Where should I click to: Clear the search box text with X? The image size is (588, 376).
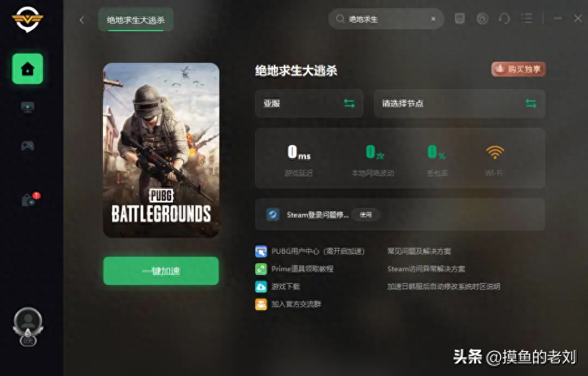433,19
